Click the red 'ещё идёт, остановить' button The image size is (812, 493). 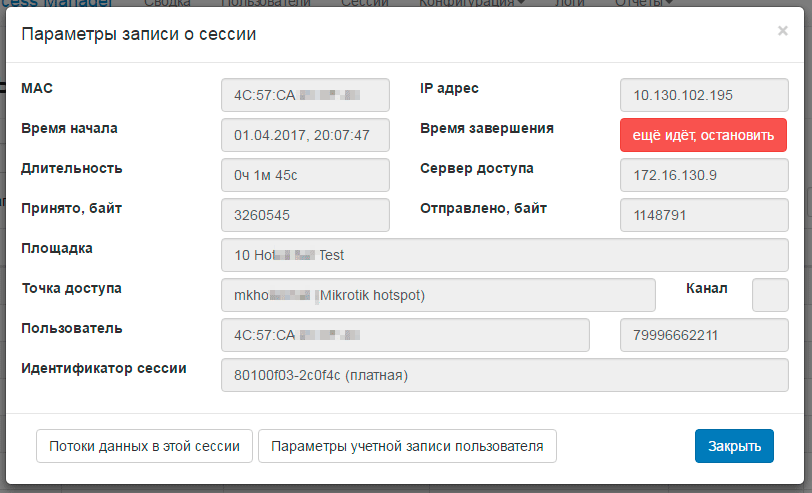703,135
